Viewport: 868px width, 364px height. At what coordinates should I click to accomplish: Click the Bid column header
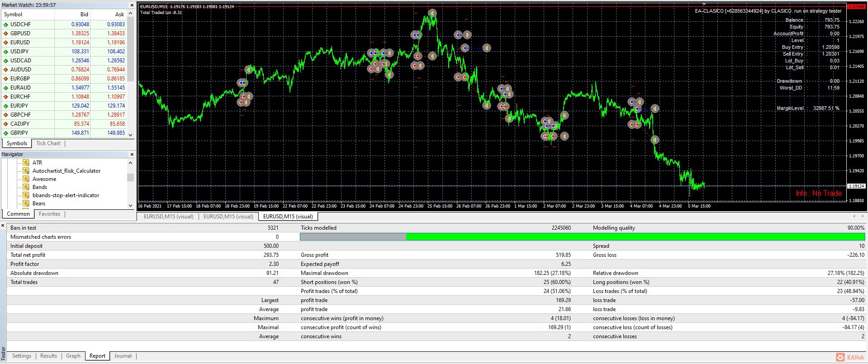tap(73, 14)
